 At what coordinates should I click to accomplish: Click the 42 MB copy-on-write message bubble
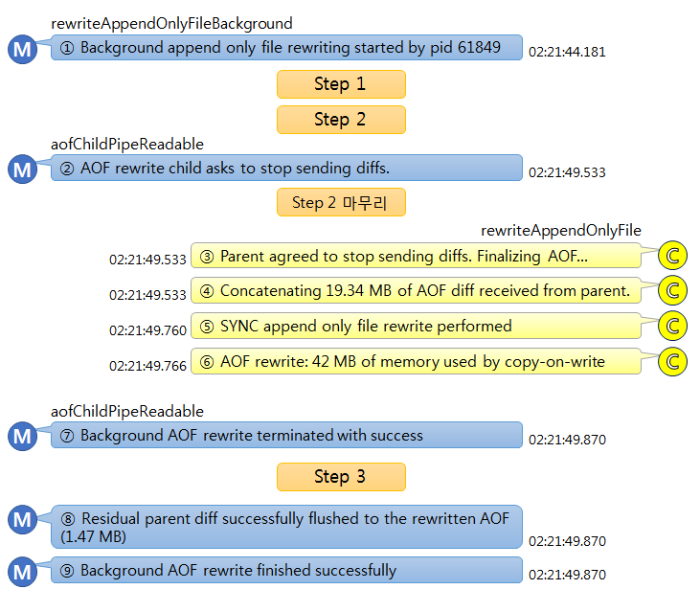[x=416, y=361]
